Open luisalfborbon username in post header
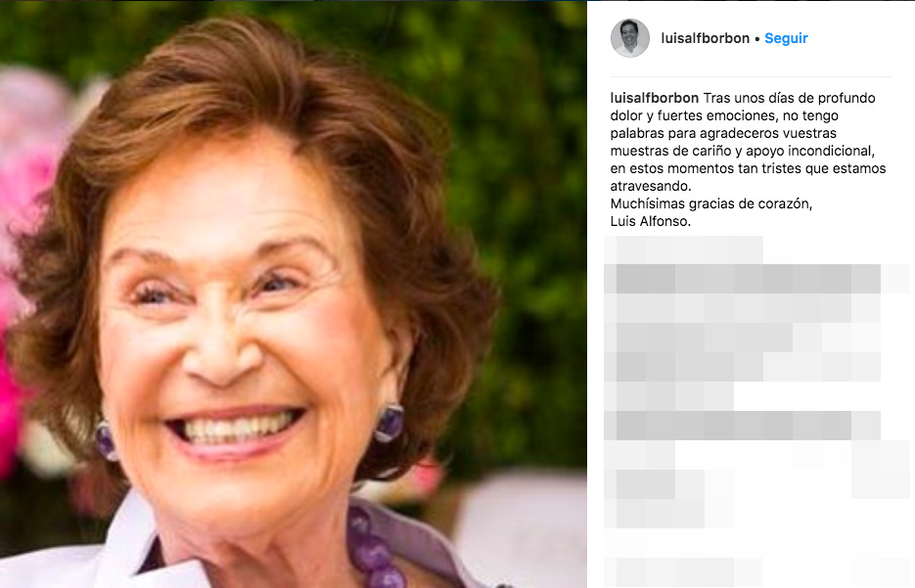The width and height of the screenshot is (915, 588). pos(705,38)
